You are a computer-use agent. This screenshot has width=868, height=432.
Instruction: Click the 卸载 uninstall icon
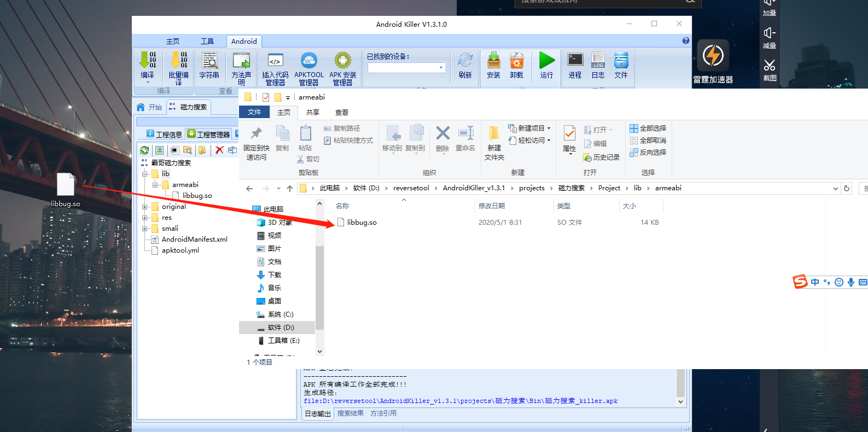516,61
